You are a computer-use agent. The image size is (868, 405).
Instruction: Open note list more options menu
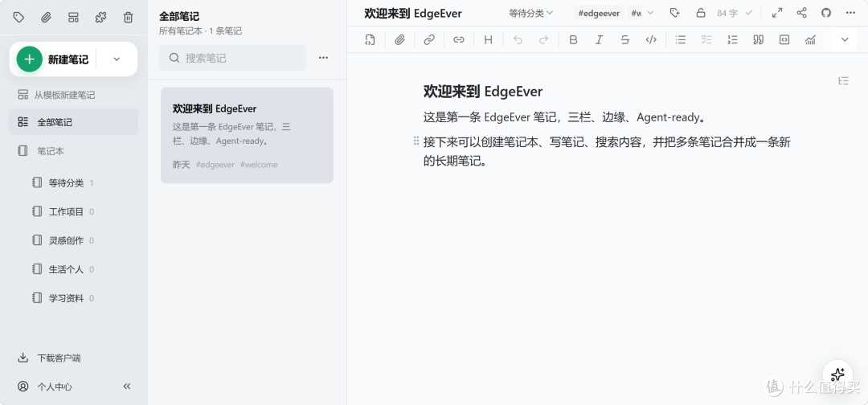click(323, 58)
